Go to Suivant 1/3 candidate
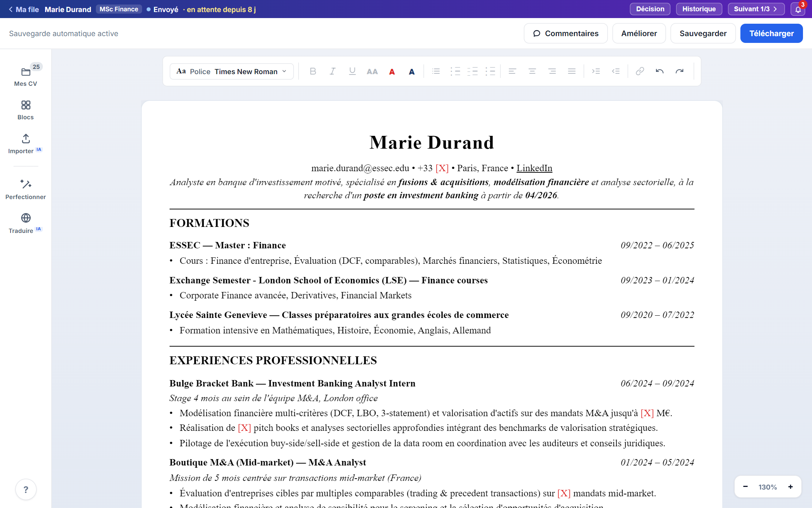 point(756,9)
